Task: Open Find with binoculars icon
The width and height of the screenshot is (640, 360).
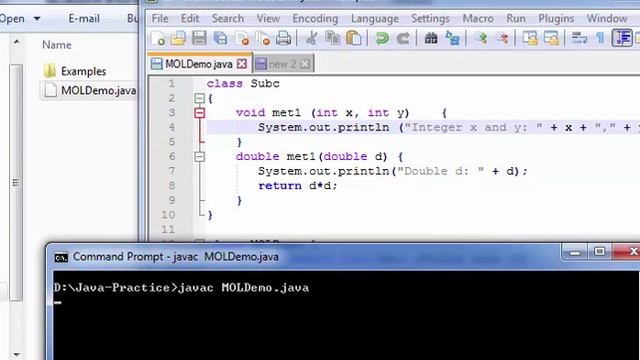Action: (431, 38)
